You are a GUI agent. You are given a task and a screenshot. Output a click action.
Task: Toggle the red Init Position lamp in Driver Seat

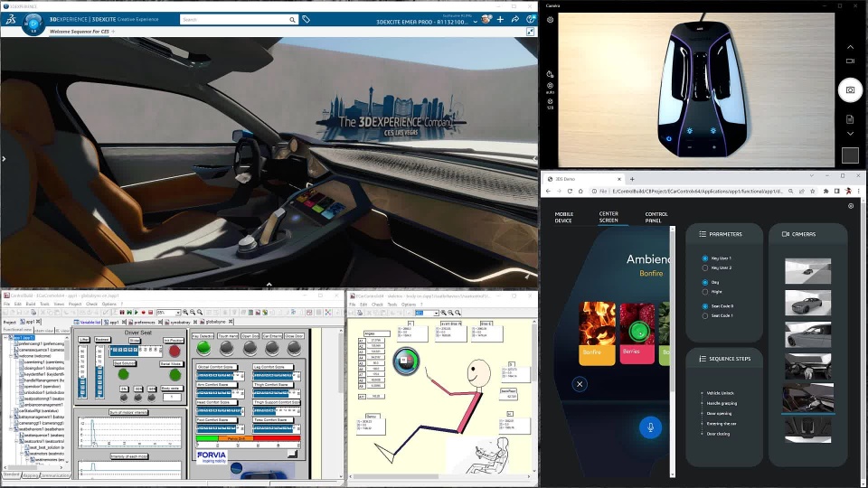(175, 352)
